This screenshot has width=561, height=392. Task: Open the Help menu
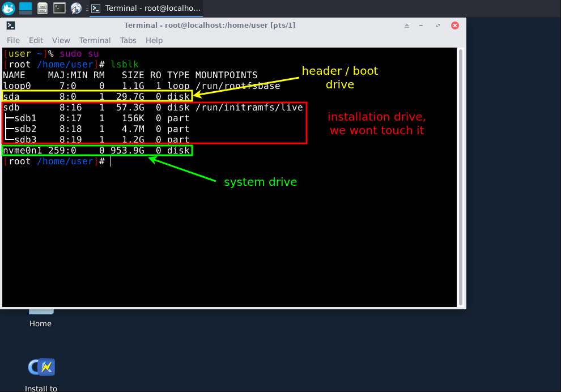point(154,40)
